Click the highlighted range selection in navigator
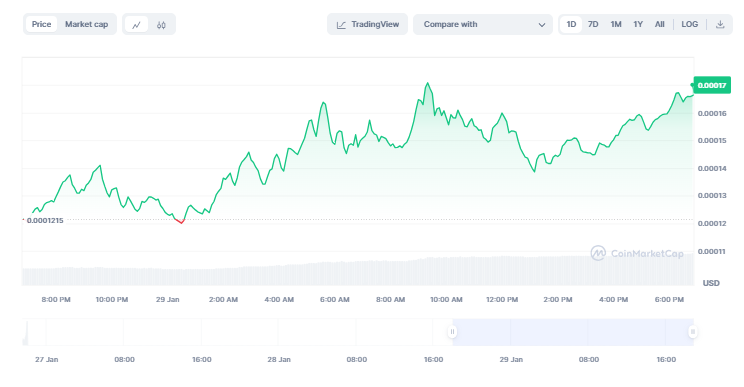The width and height of the screenshot is (744, 387). pyautogui.click(x=573, y=332)
